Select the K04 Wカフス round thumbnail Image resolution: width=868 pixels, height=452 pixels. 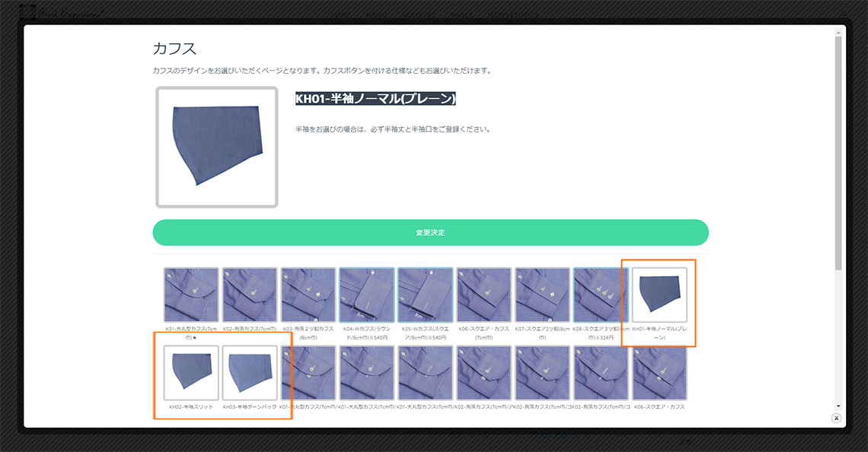tap(367, 294)
